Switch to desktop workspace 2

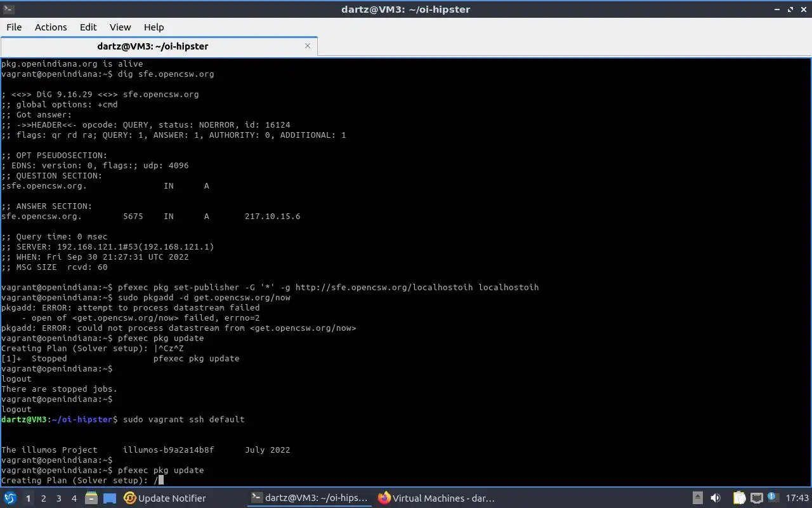[43, 498]
